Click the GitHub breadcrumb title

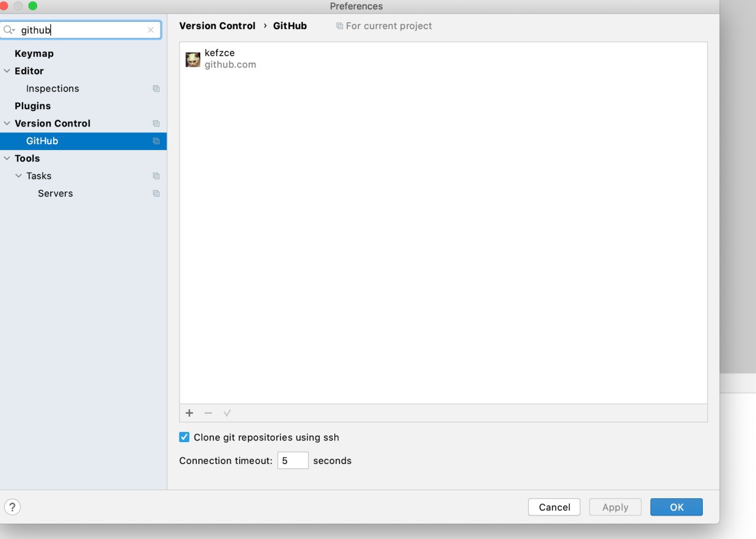(290, 26)
